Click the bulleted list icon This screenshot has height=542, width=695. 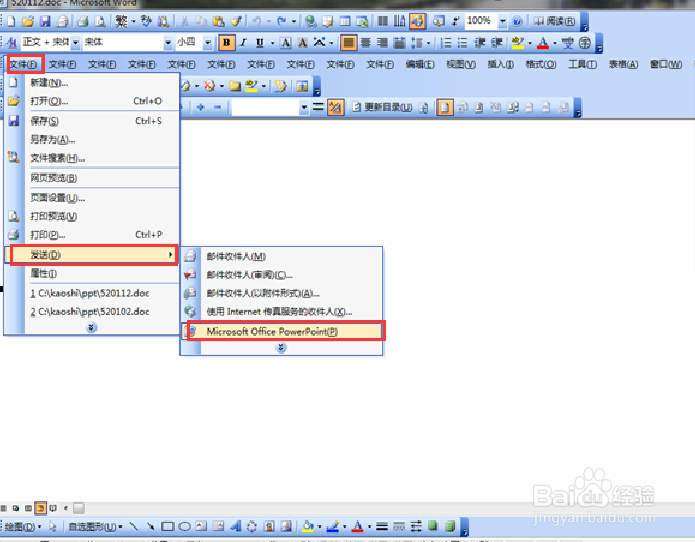point(462,43)
